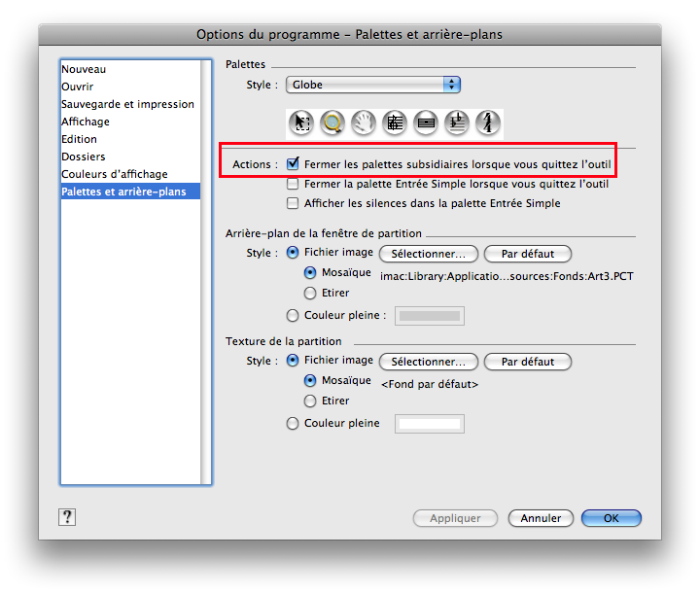This screenshot has width=700, height=593.
Task: Click the measure tool icon
Action: click(x=426, y=122)
